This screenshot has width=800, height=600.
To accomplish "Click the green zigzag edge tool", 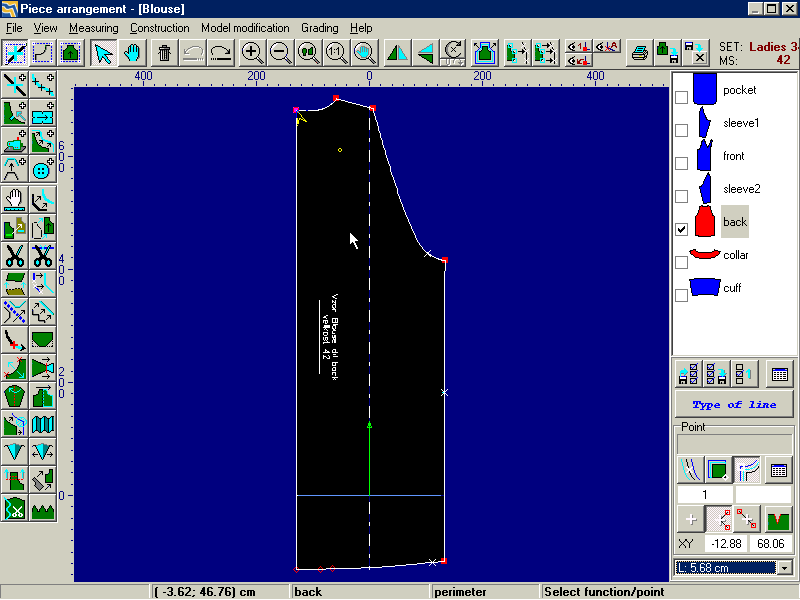I will (x=43, y=509).
